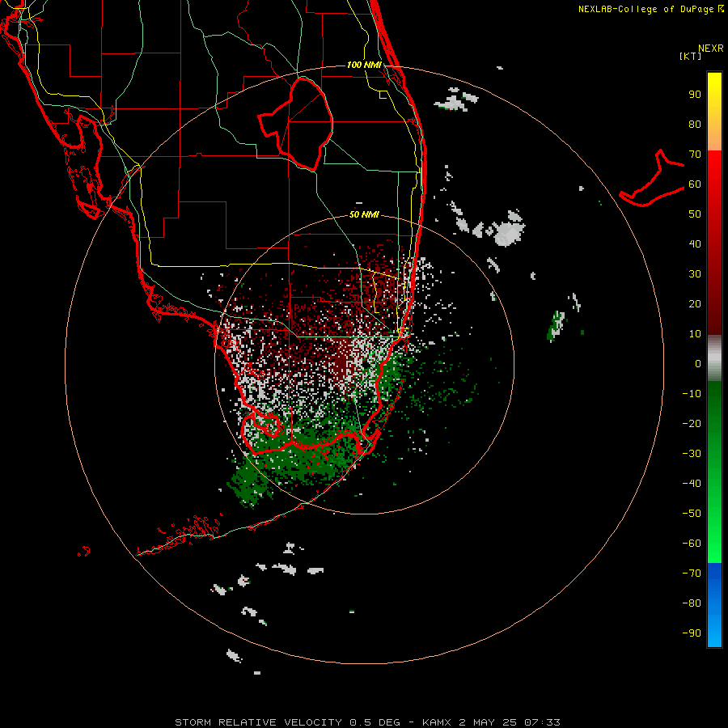Select the -30 label on velocity scale
This screenshot has width=728, height=728.
(692, 454)
